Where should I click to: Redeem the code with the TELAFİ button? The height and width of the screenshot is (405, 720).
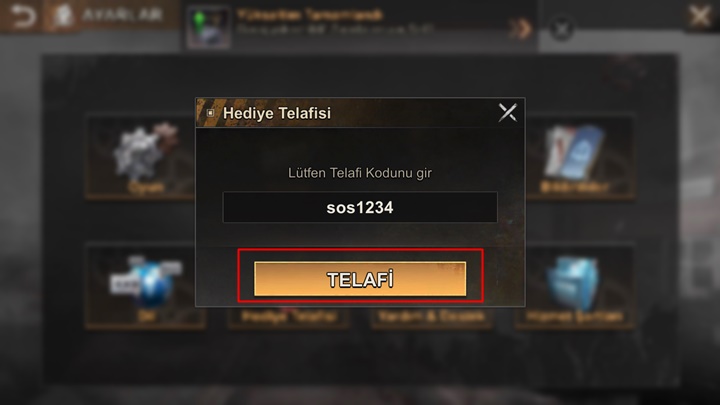pyautogui.click(x=360, y=279)
